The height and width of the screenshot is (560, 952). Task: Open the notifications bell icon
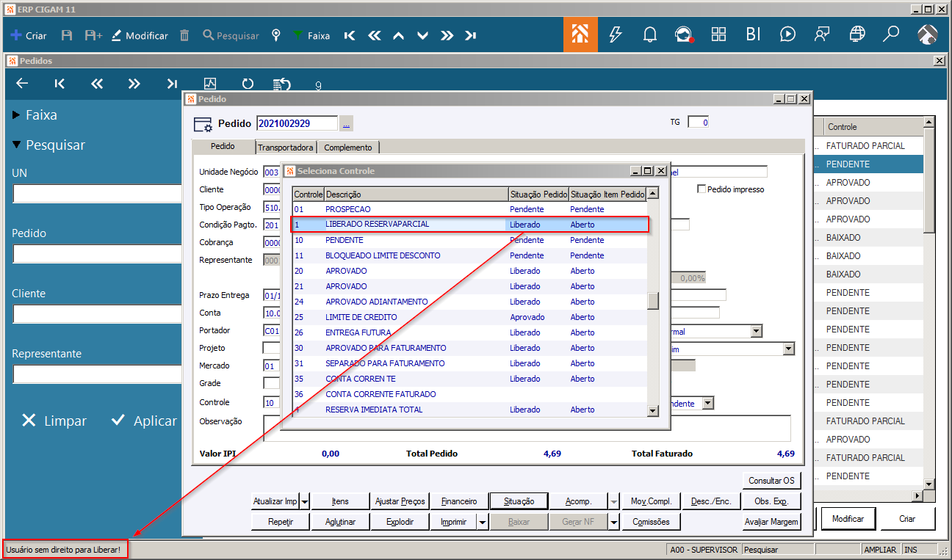649,34
